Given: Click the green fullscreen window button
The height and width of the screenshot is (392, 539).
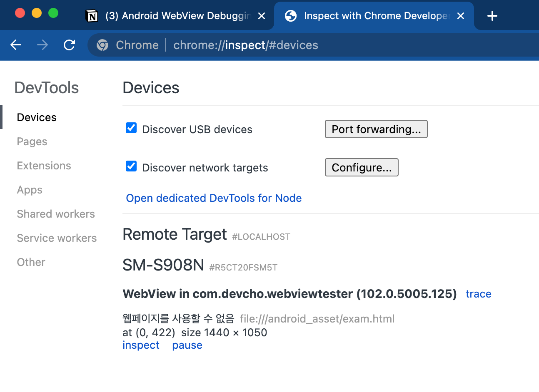Looking at the screenshot, I should pyautogui.click(x=53, y=13).
